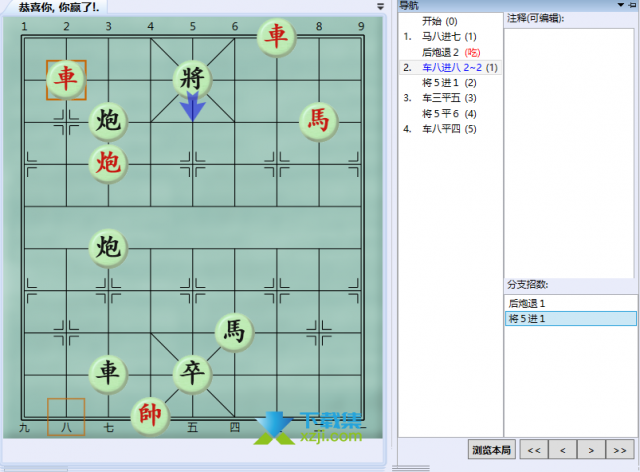Select move 车八平四 (5)
Screen dimensions: 640x472
click(x=449, y=129)
